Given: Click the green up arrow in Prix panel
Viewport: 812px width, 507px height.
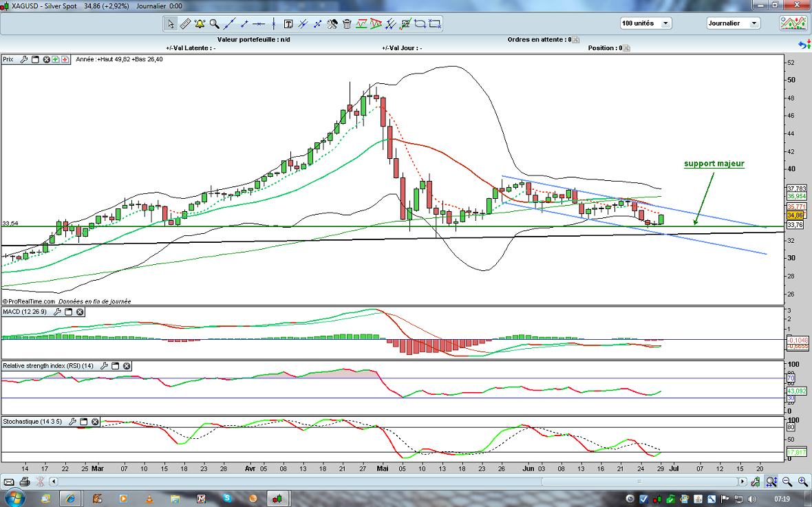Looking at the screenshot, I should (x=55, y=60).
